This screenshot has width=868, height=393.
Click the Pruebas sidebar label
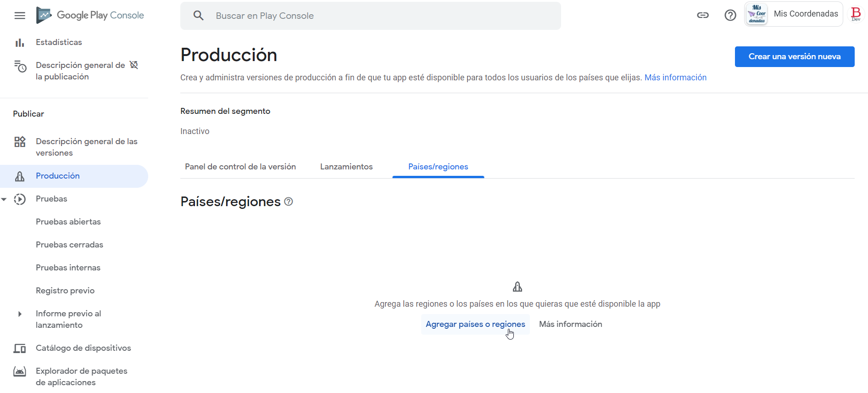tap(51, 199)
